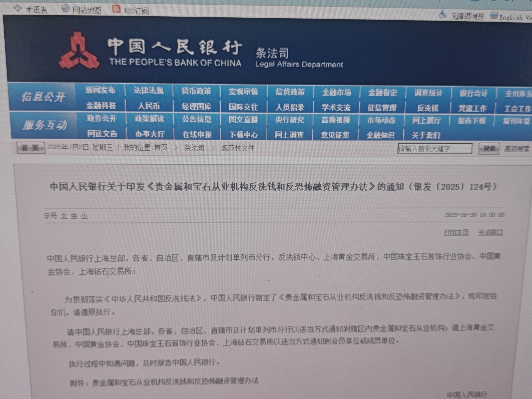Open 金融知识 menu item
The height and width of the screenshot is (399, 532).
380,135
